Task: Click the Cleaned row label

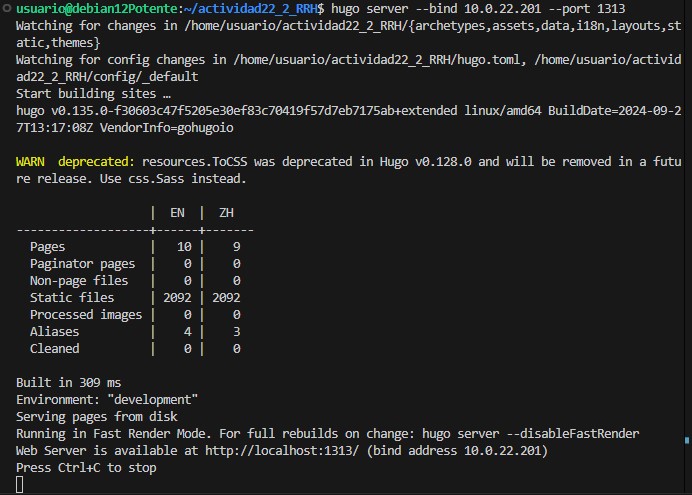Action: (x=54, y=348)
